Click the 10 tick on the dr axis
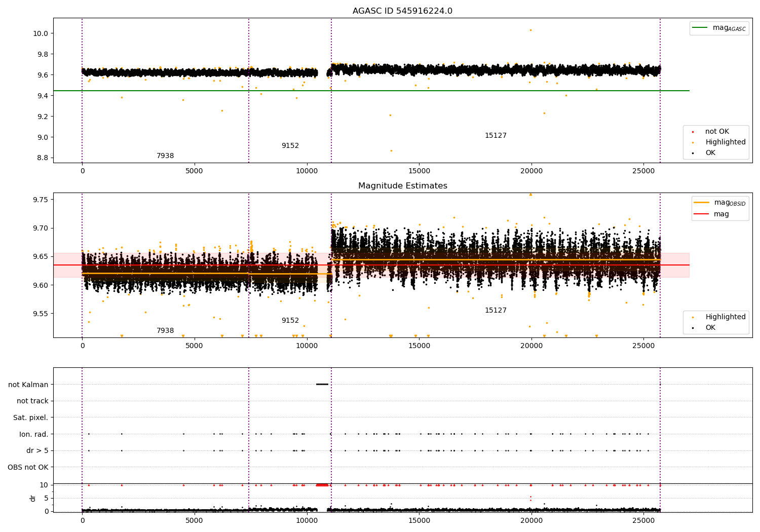Image resolution: width=760 pixels, height=532 pixels. pyautogui.click(x=44, y=485)
